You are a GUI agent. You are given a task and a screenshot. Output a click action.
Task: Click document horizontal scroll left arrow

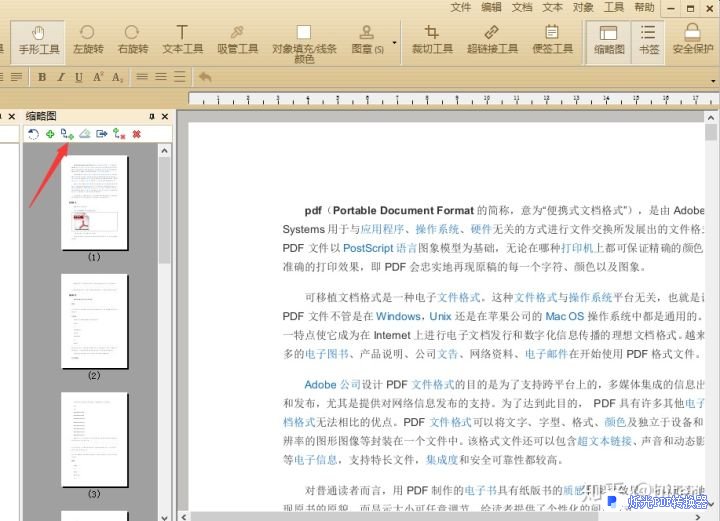coord(184,517)
